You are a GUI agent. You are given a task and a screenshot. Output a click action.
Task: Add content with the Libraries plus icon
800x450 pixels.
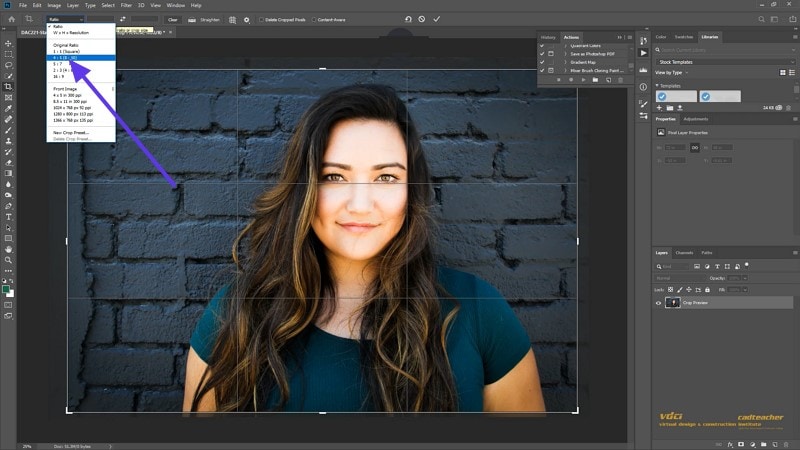(x=659, y=108)
